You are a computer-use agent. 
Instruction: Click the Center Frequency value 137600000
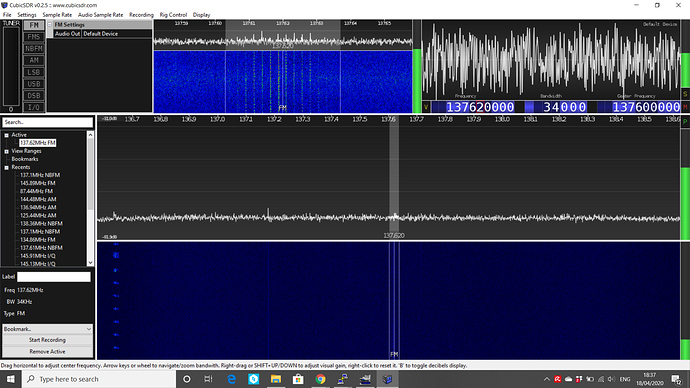click(x=646, y=107)
